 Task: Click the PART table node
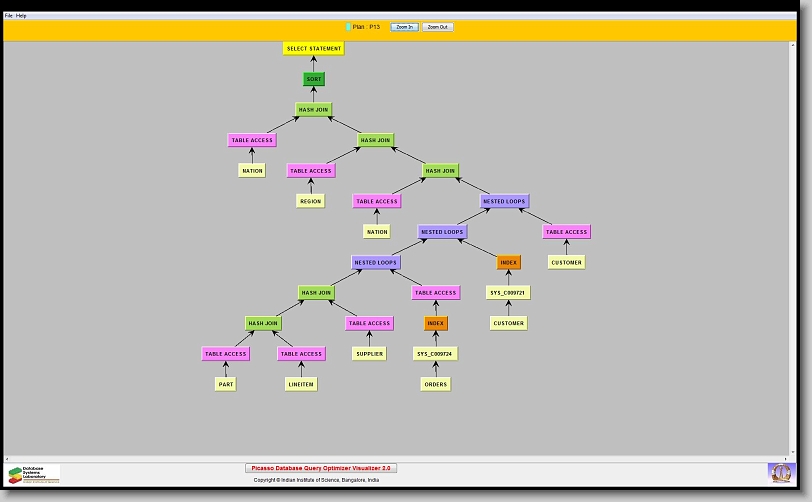(225, 384)
